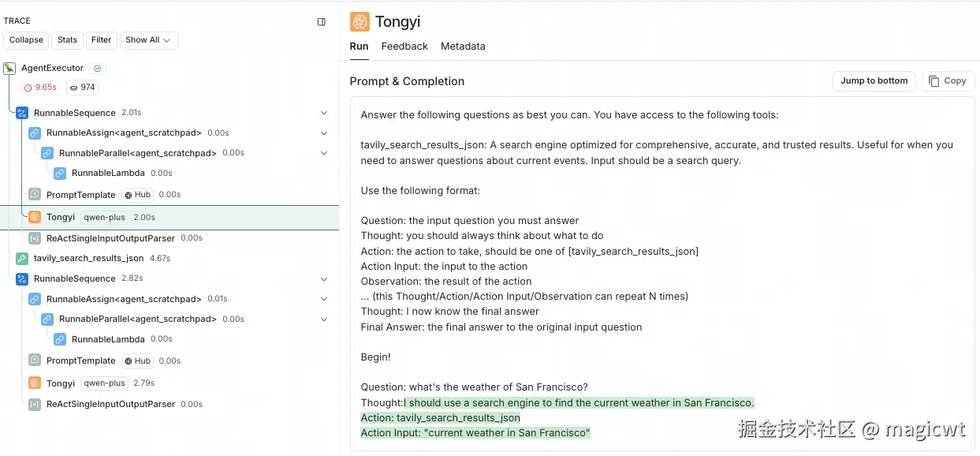Click the panel collapse icon beside TRACE

point(322,22)
